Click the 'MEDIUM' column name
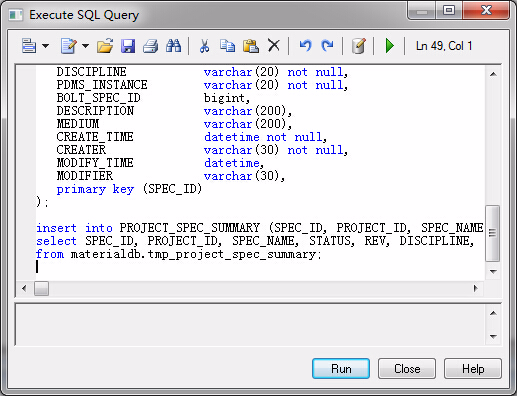This screenshot has width=517, height=396. pos(78,124)
